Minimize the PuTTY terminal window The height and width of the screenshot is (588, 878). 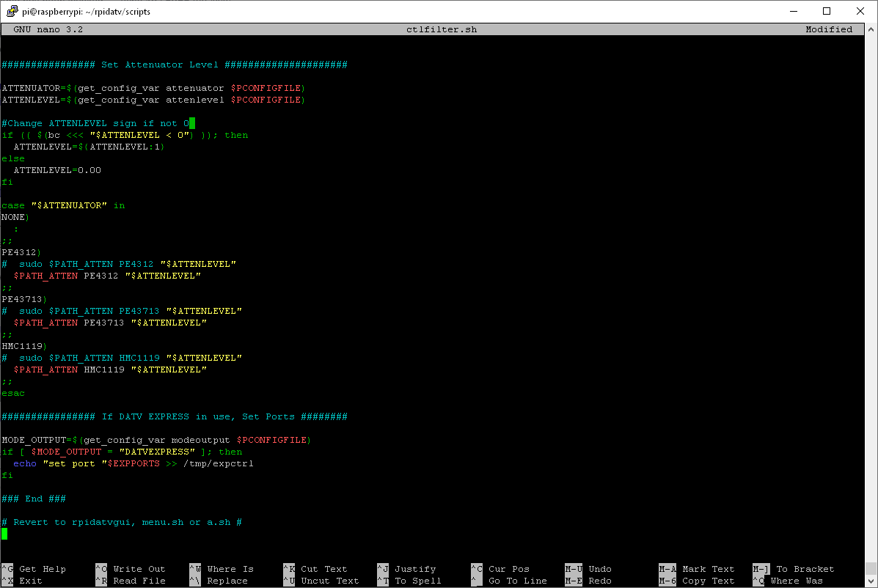click(794, 11)
